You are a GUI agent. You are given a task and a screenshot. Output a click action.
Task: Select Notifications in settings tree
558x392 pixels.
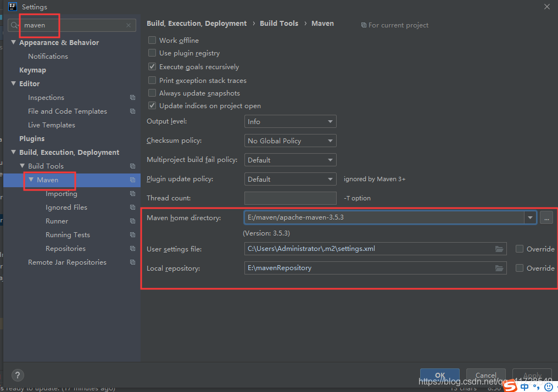tap(48, 56)
